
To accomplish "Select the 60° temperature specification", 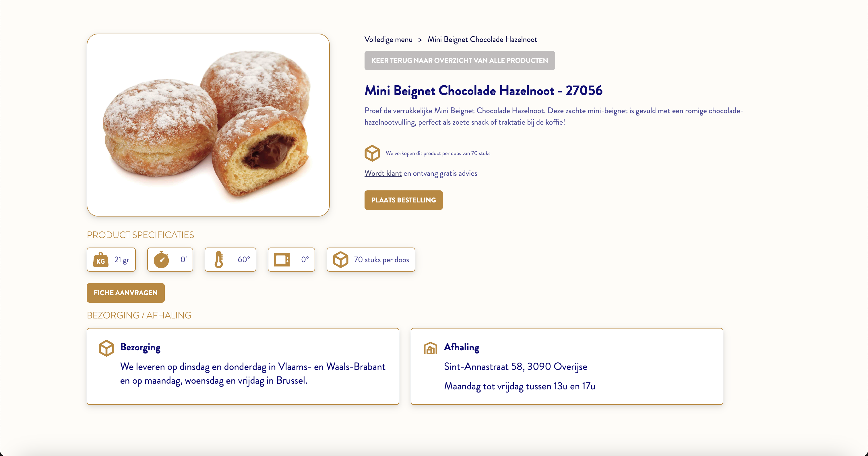I will click(x=230, y=260).
